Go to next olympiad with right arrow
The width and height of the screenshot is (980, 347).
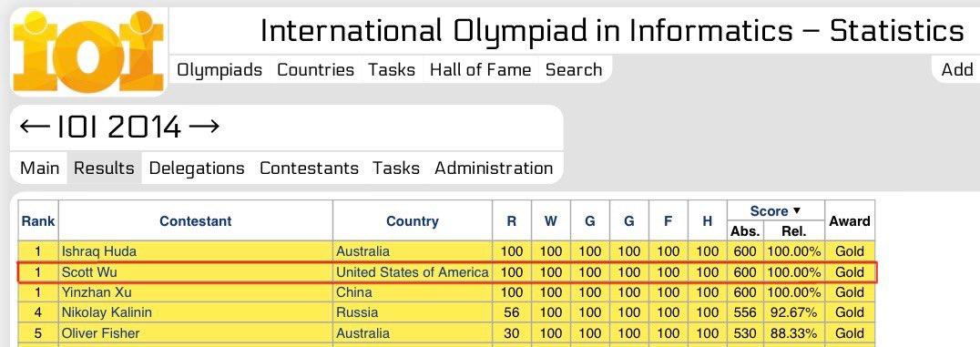click(x=204, y=128)
